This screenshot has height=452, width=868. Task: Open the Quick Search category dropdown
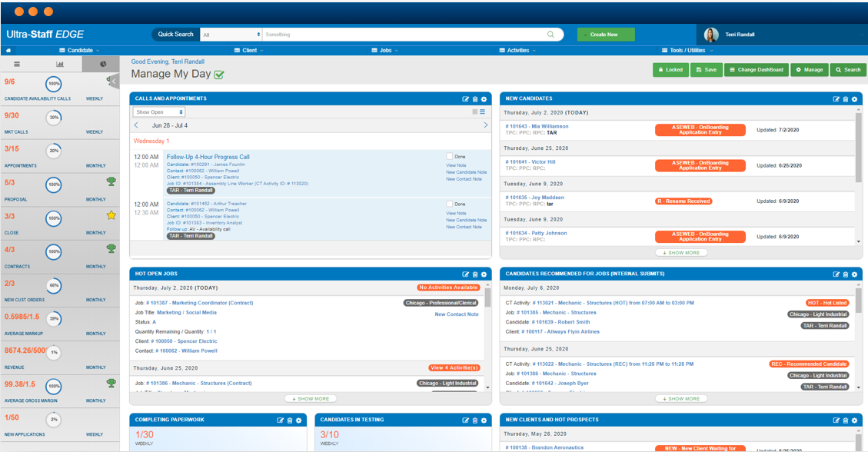[231, 35]
